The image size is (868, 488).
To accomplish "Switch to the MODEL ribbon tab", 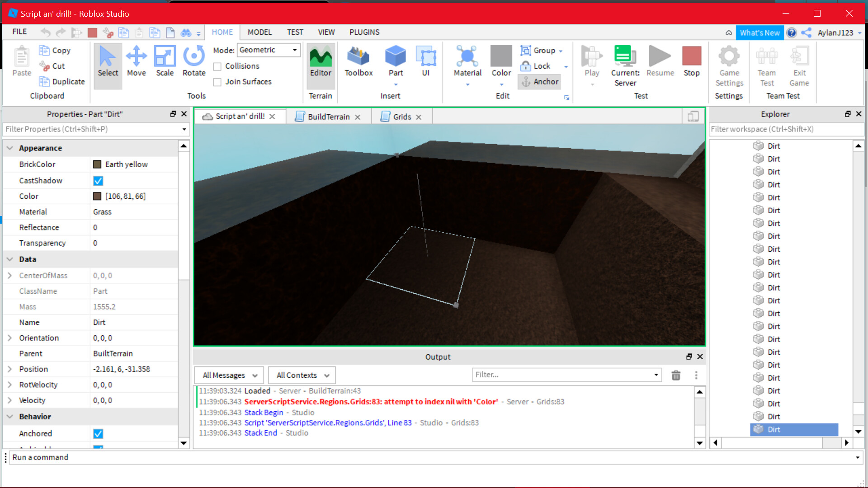I will click(259, 32).
